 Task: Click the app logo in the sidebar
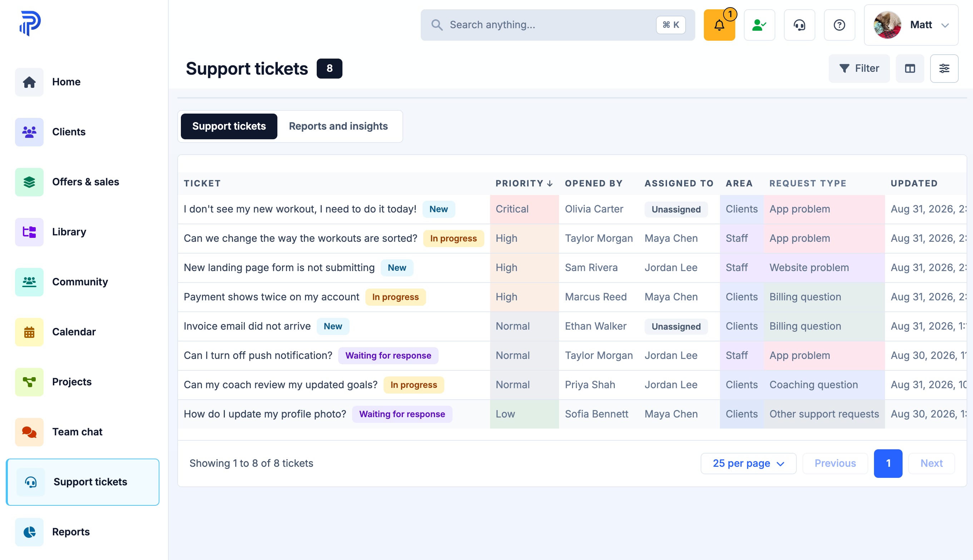30,23
